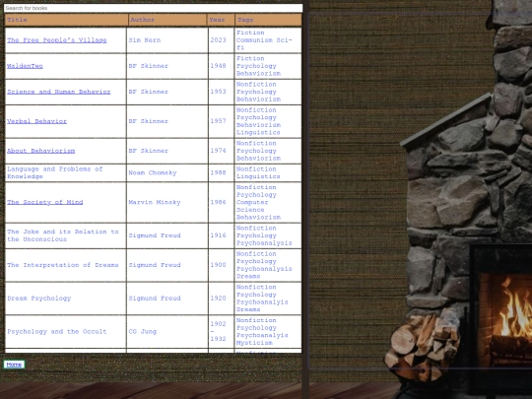This screenshot has height=399, width=532.
Task: Open 'The Society of Mind' link
Action: click(44, 202)
